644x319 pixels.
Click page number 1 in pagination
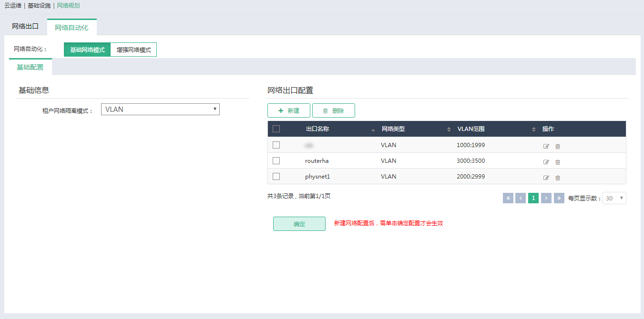(x=533, y=198)
